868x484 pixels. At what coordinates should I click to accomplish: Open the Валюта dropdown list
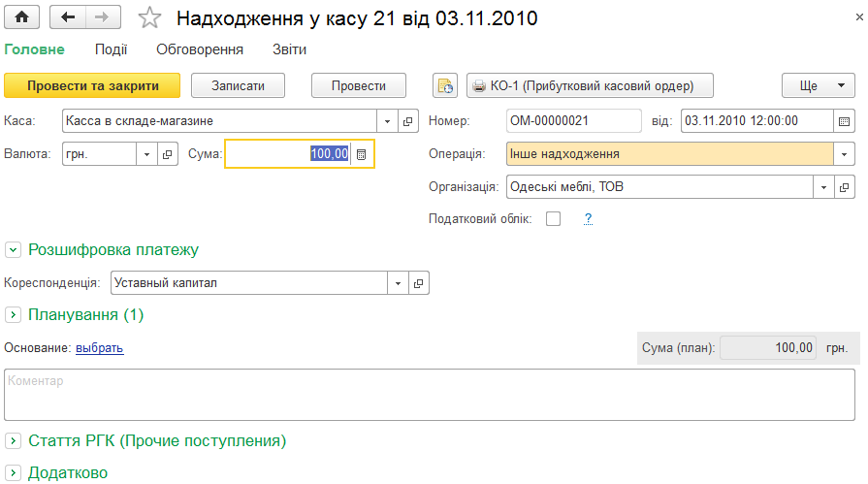(146, 154)
